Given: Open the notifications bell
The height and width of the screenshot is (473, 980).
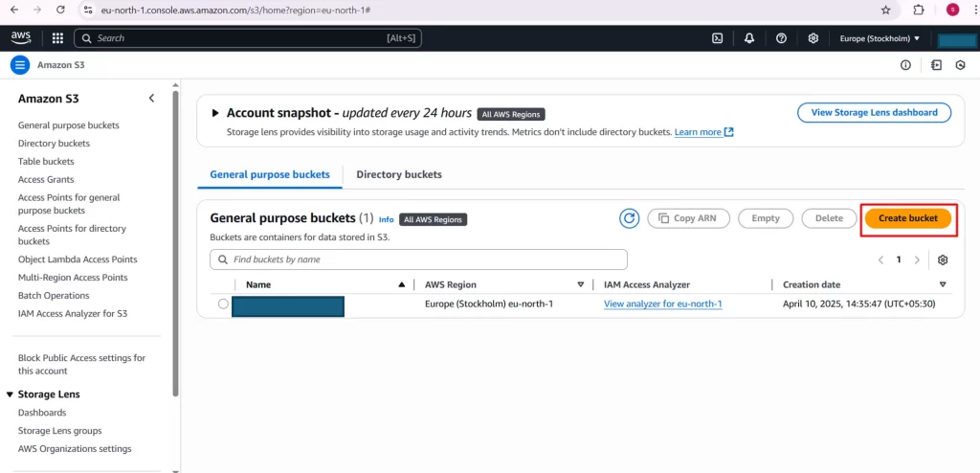Looking at the screenshot, I should [x=749, y=38].
